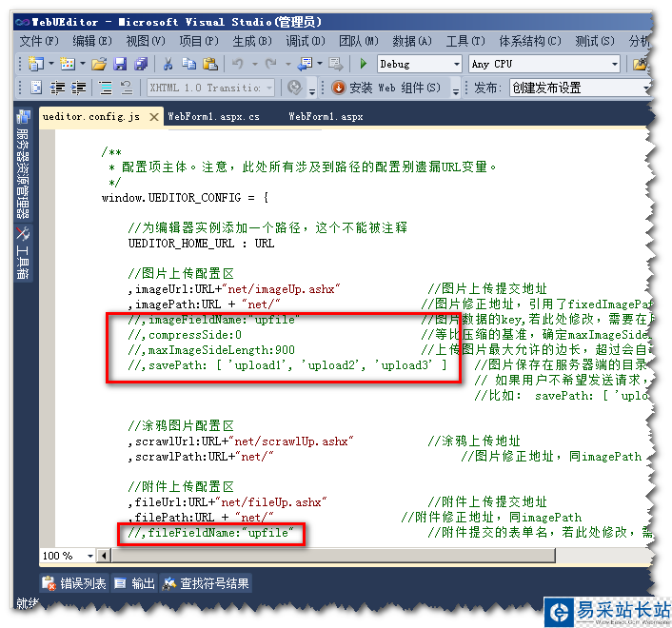Open the Navigate Backward dropdown arrow
Image resolution: width=672 pixels, height=628 pixels.
coord(320,64)
